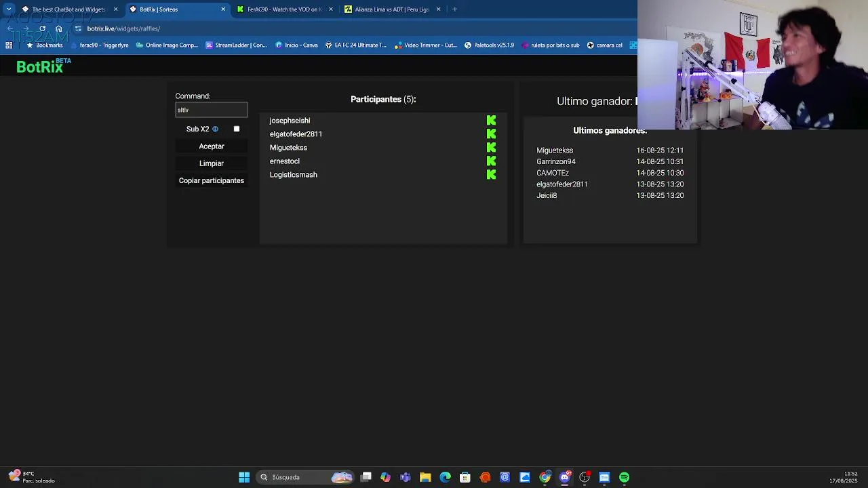The height and width of the screenshot is (488, 868).
Task: Open Microsoft Edge from the taskbar
Action: pos(445,477)
